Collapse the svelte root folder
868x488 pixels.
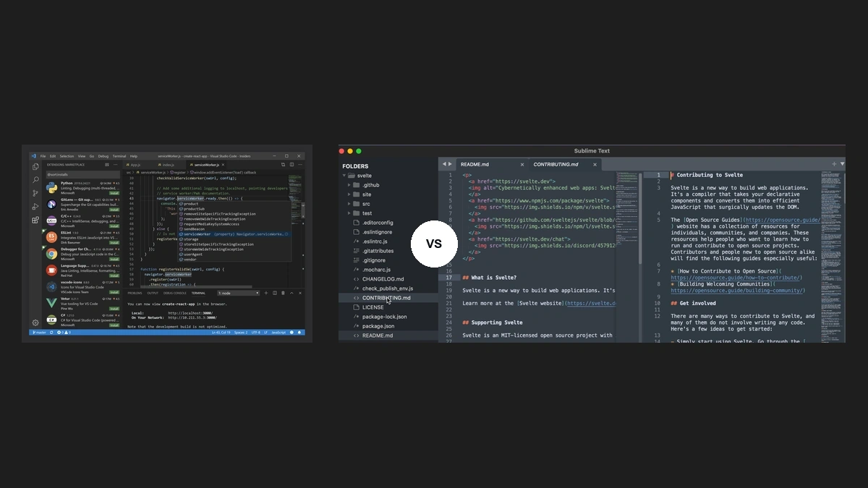[x=345, y=176]
